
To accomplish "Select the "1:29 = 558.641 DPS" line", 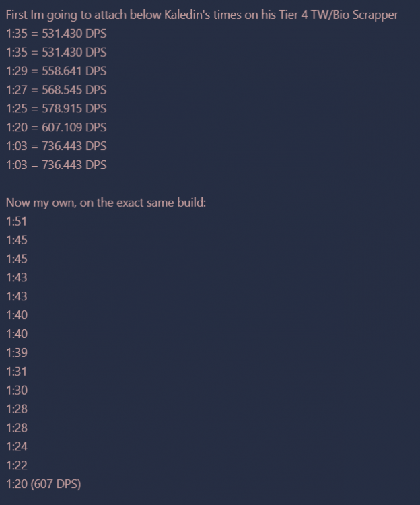I will [x=56, y=71].
